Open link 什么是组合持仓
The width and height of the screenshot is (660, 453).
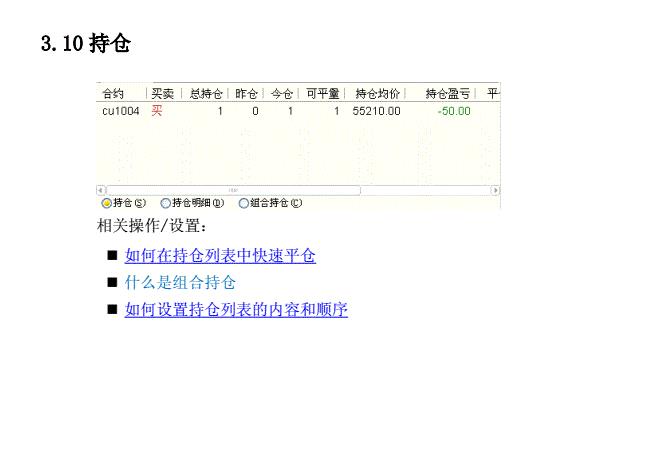[180, 282]
